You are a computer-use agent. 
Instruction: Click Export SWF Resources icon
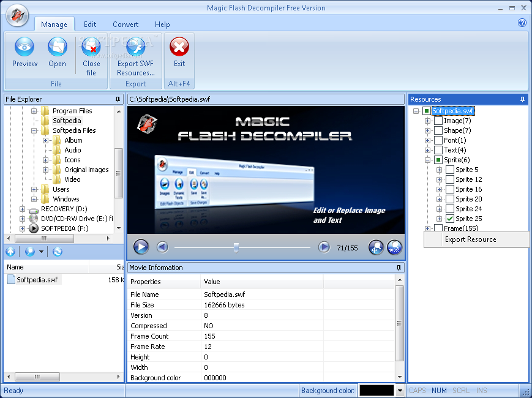tap(135, 47)
